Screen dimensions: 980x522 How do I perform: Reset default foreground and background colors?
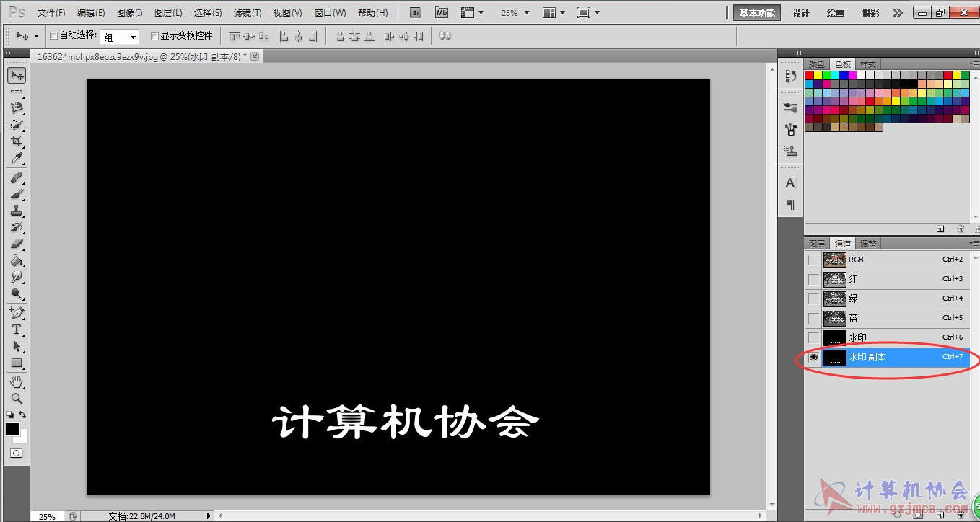pos(10,415)
